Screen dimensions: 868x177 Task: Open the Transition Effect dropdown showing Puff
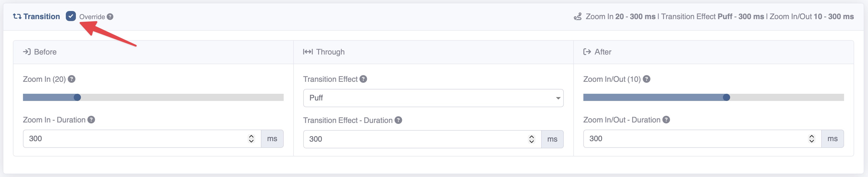pyautogui.click(x=433, y=98)
